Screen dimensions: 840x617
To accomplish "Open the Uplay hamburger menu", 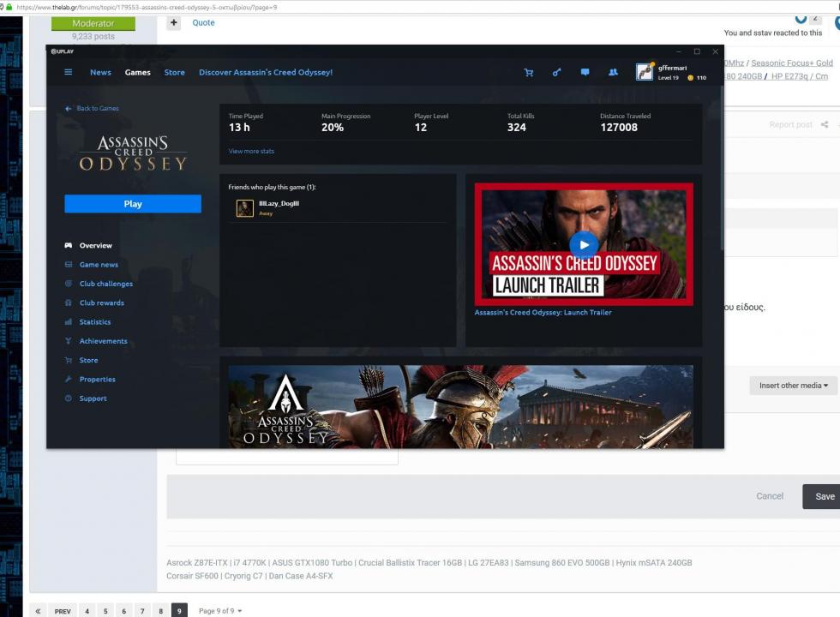I will coord(68,72).
